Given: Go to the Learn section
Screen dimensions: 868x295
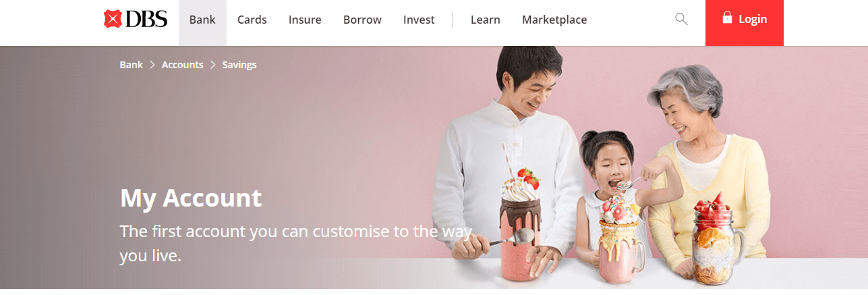Looking at the screenshot, I should tap(486, 20).
